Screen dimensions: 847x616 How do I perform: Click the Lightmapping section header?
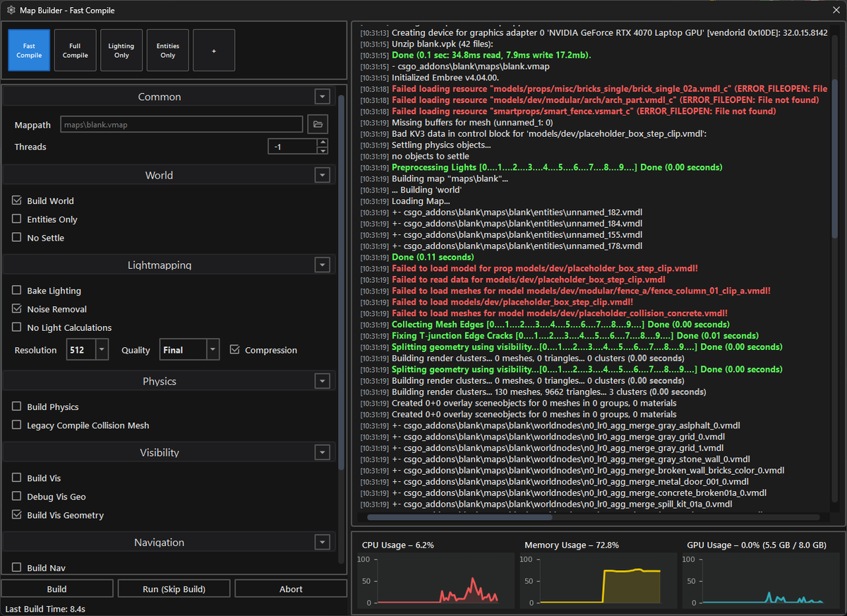pyautogui.click(x=160, y=265)
